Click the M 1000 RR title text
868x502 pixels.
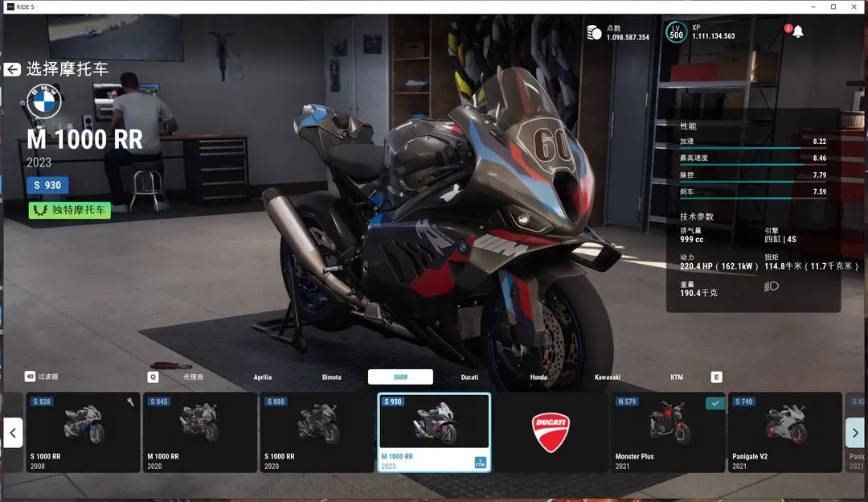[x=84, y=140]
